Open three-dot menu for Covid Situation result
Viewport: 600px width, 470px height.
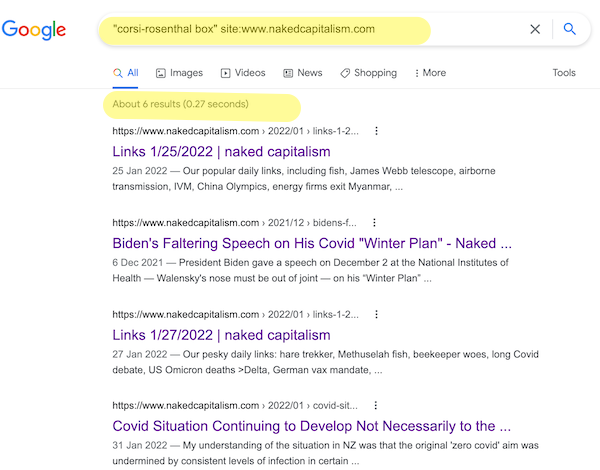coord(375,405)
